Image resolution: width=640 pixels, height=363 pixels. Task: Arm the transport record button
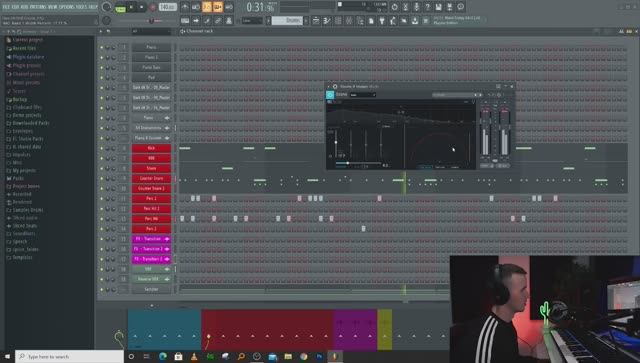click(153, 7)
